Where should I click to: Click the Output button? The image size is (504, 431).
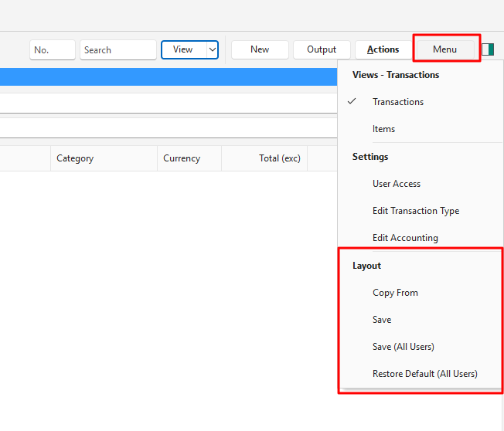tap(322, 49)
